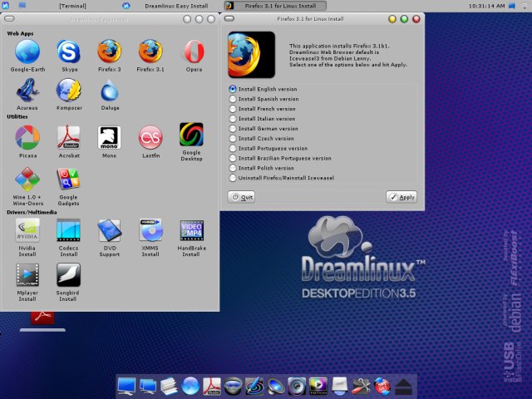This screenshot has width=532, height=399.
Task: Choose Install Polish version
Action: [x=262, y=168]
